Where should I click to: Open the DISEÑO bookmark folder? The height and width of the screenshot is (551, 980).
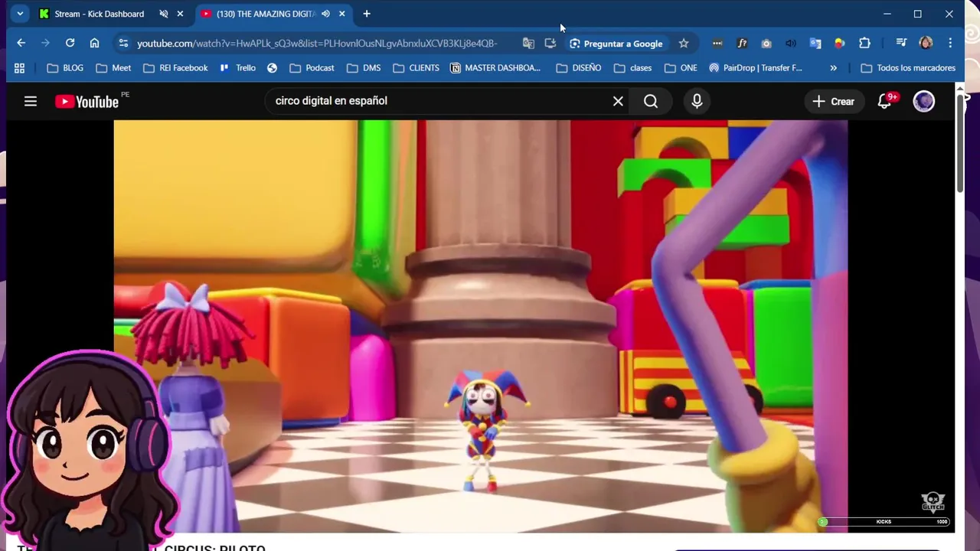[578, 68]
